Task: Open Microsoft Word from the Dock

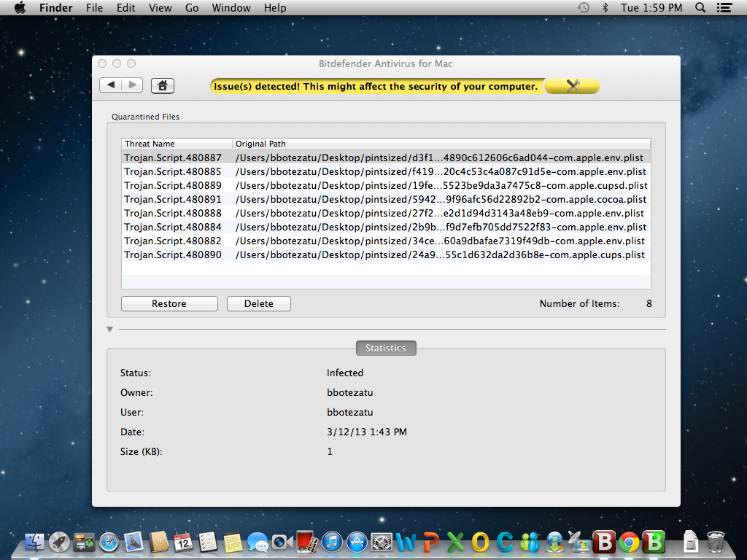Action: (x=406, y=541)
